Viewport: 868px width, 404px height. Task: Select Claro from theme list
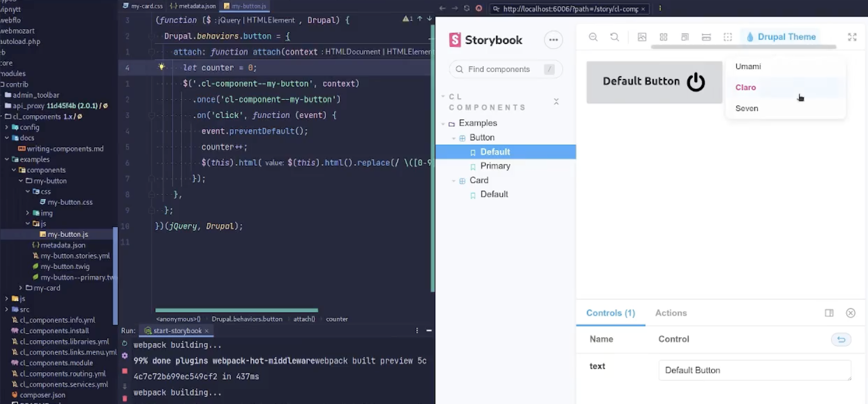click(745, 87)
